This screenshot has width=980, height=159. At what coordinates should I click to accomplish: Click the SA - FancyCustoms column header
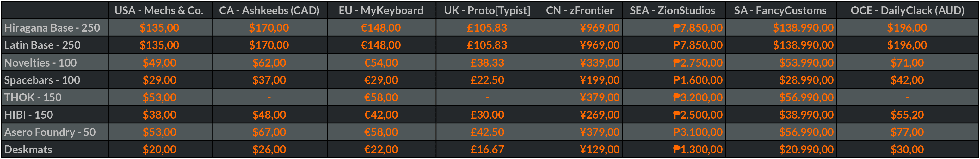[780, 10]
